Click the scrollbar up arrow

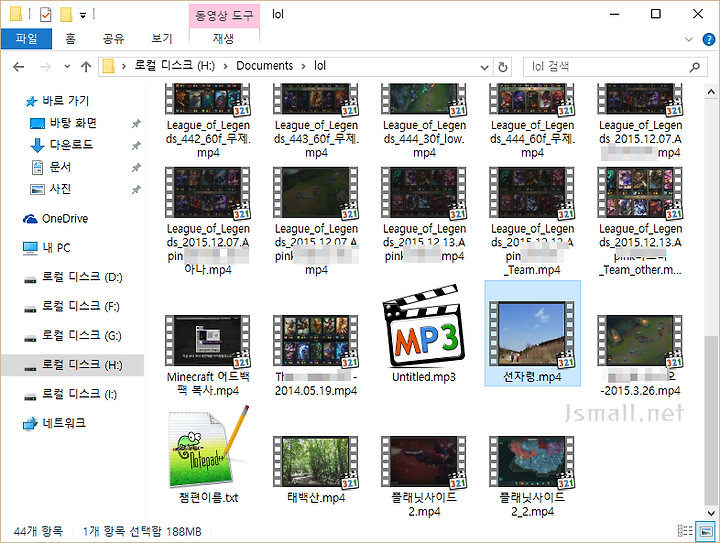pyautogui.click(x=711, y=92)
